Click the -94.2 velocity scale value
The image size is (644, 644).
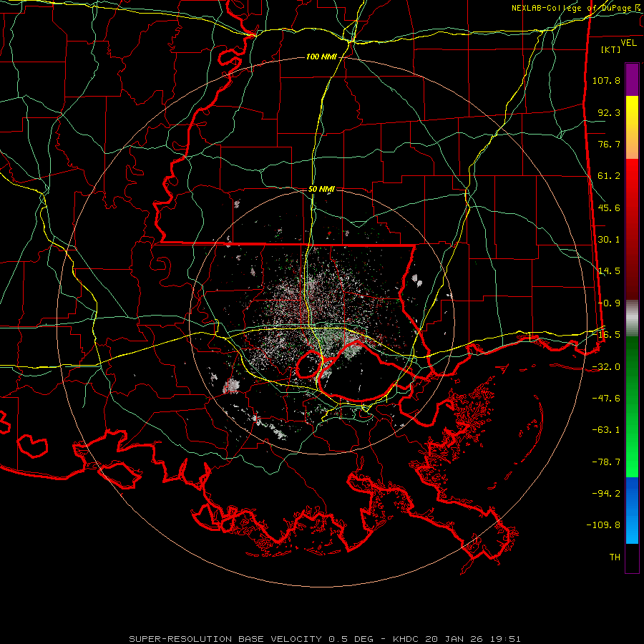coord(606,494)
